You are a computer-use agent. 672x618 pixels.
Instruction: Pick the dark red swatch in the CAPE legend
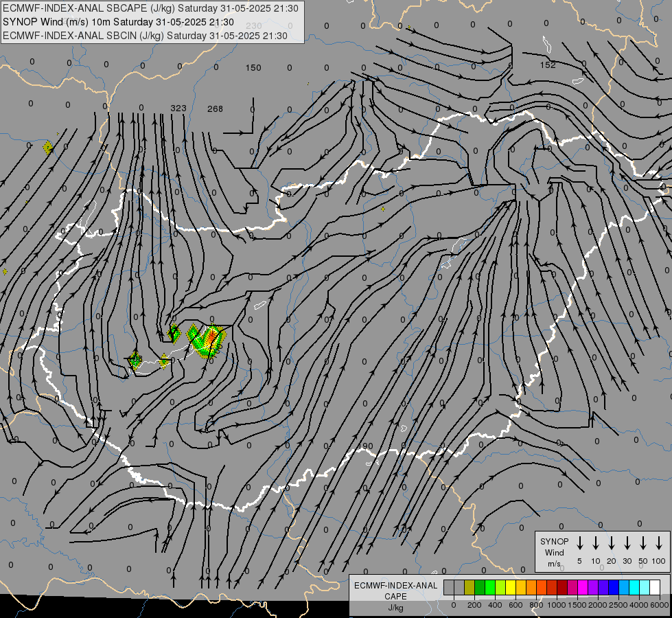point(562,587)
